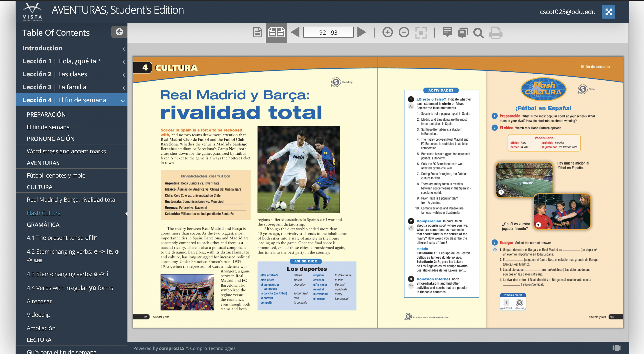The width and height of the screenshot is (644, 354).
Task: Select Flash Cultura in contents
Action: click(44, 213)
